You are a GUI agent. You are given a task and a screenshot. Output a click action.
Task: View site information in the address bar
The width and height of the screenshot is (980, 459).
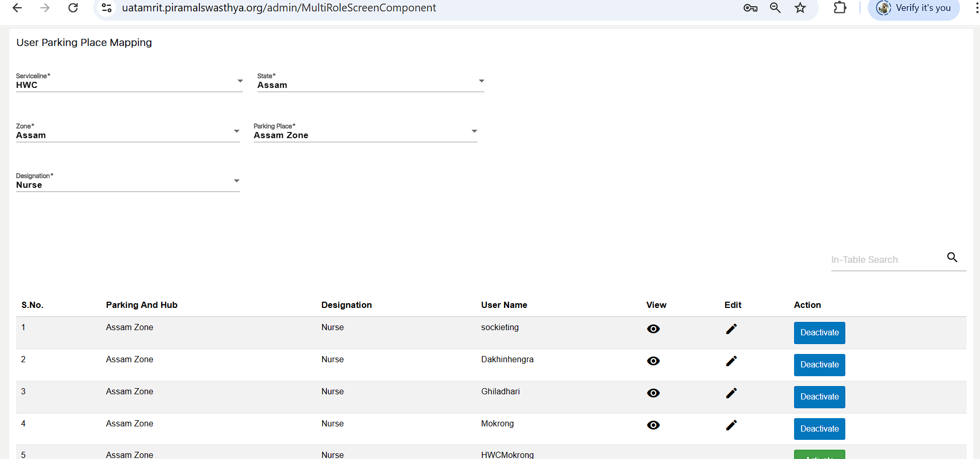click(107, 8)
